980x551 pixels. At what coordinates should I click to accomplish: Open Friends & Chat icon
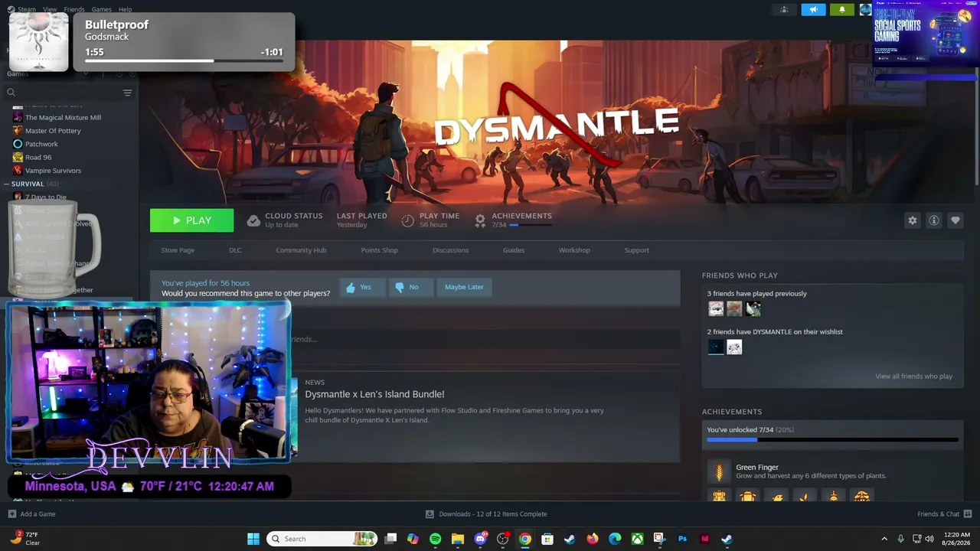(968, 514)
